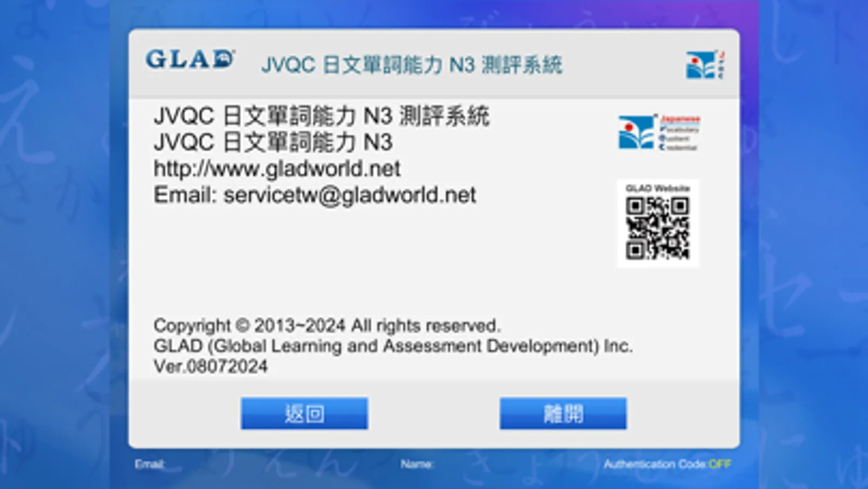Click the 返回 (back) button
The height and width of the screenshot is (489, 868).
[304, 413]
